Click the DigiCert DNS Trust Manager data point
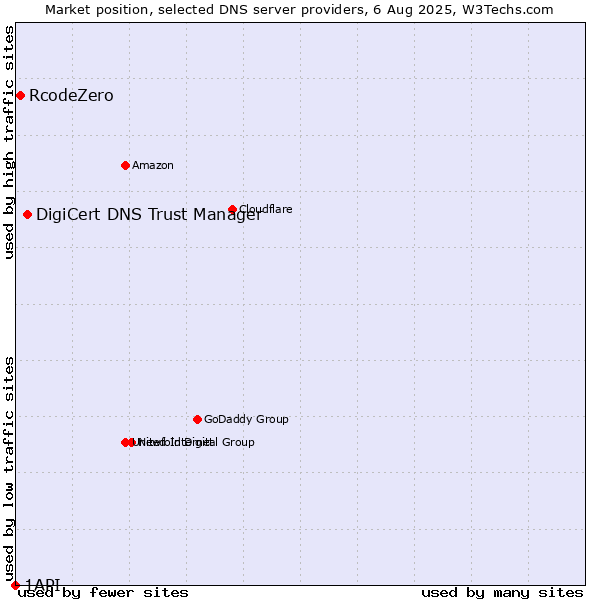Image resolution: width=600 pixels, height=600 pixels. [x=27, y=214]
